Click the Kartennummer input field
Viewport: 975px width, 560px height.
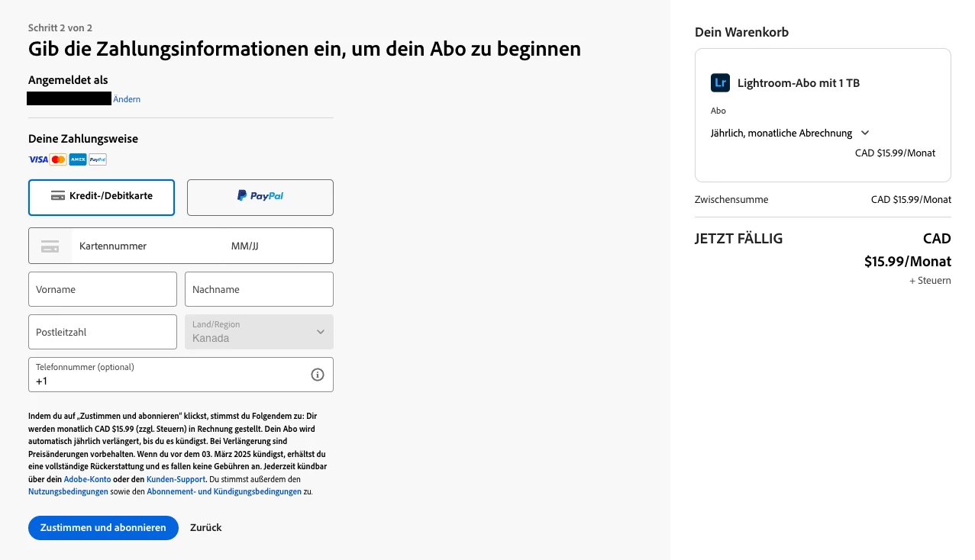149,246
